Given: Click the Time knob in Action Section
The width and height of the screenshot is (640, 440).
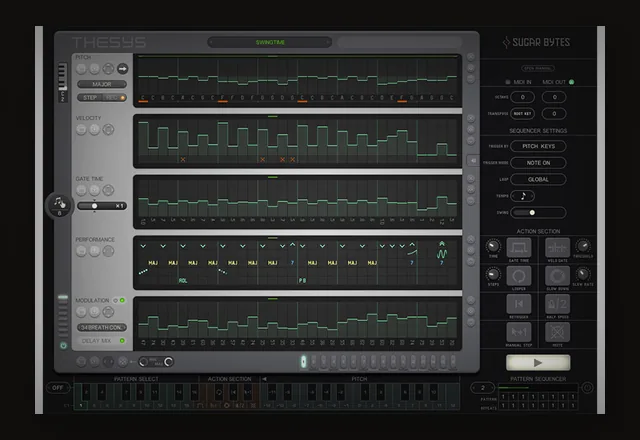Looking at the screenshot, I should 493,246.
